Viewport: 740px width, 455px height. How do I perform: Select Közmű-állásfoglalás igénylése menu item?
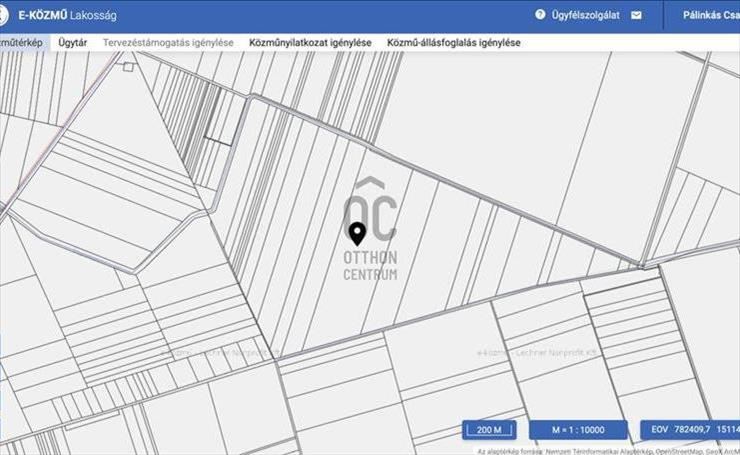(453, 43)
